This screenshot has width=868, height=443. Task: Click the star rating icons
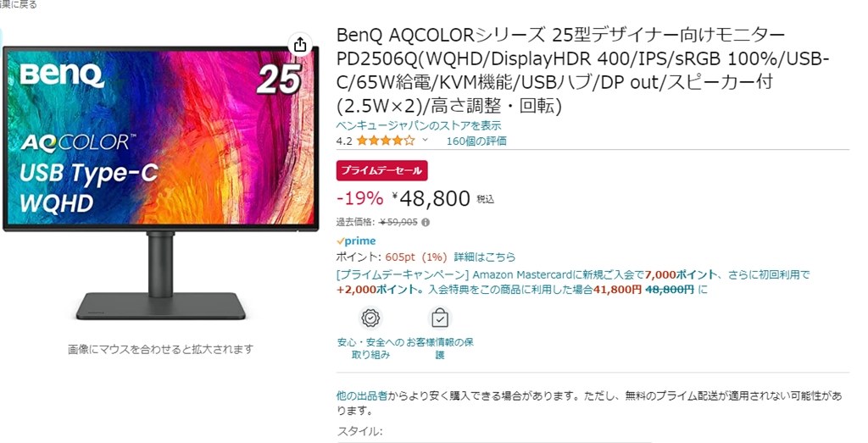pos(386,141)
